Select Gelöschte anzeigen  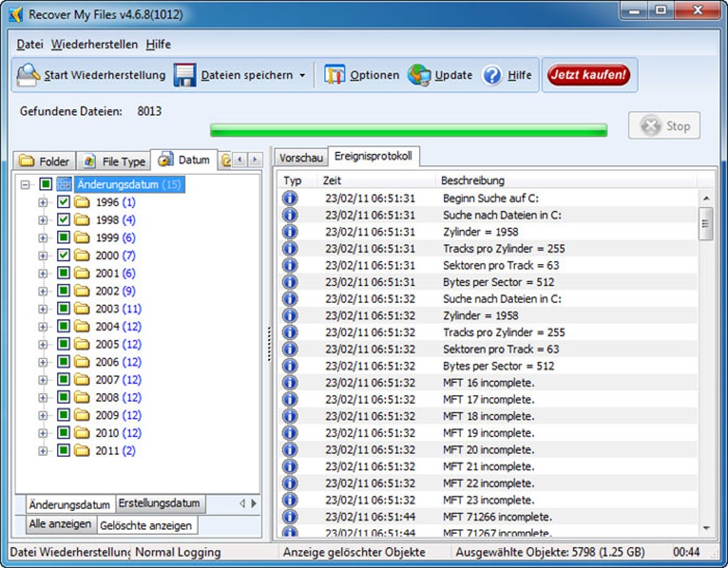point(146,525)
